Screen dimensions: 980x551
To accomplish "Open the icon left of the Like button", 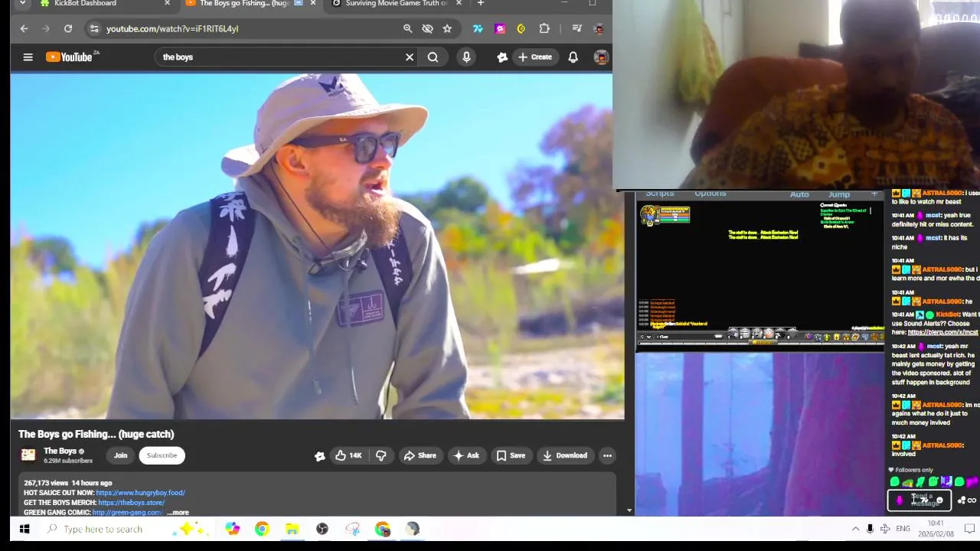I will click(319, 456).
